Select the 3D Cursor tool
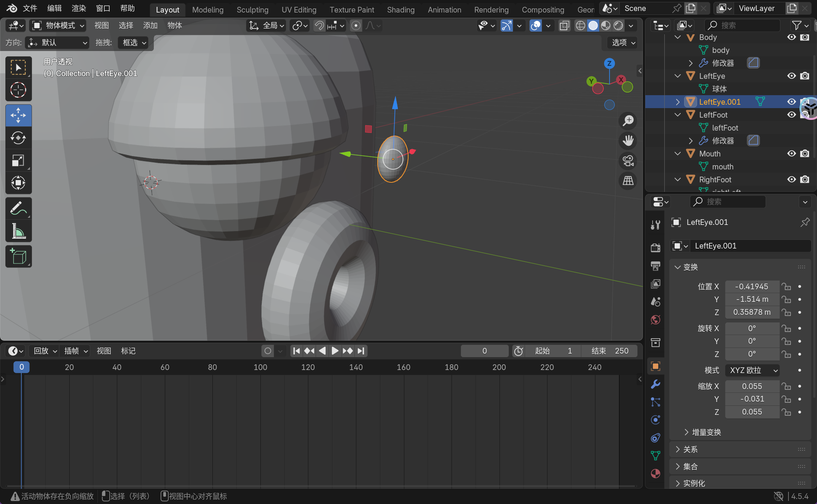This screenshot has height=504, width=817. (18, 90)
